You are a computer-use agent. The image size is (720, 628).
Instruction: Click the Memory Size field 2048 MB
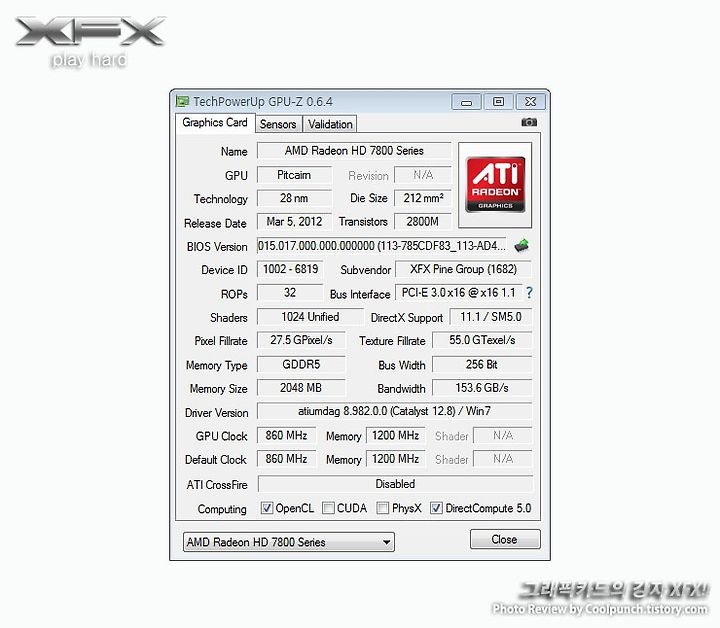[301, 388]
